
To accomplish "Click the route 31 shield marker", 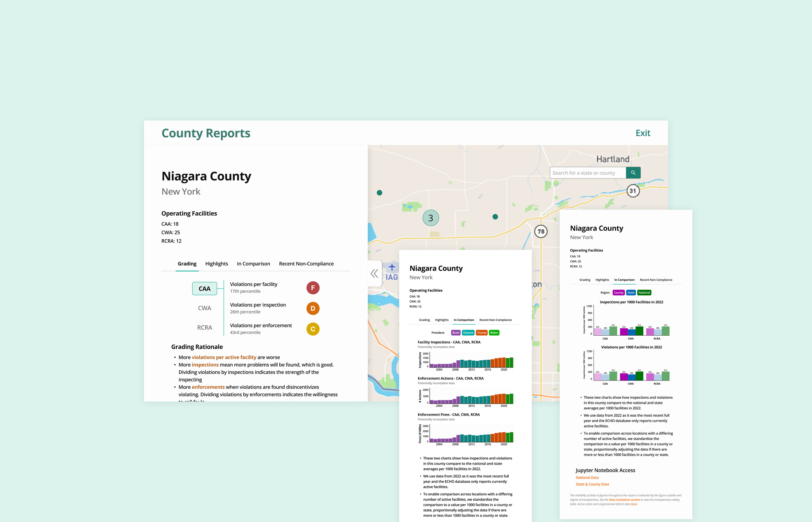I will click(633, 191).
